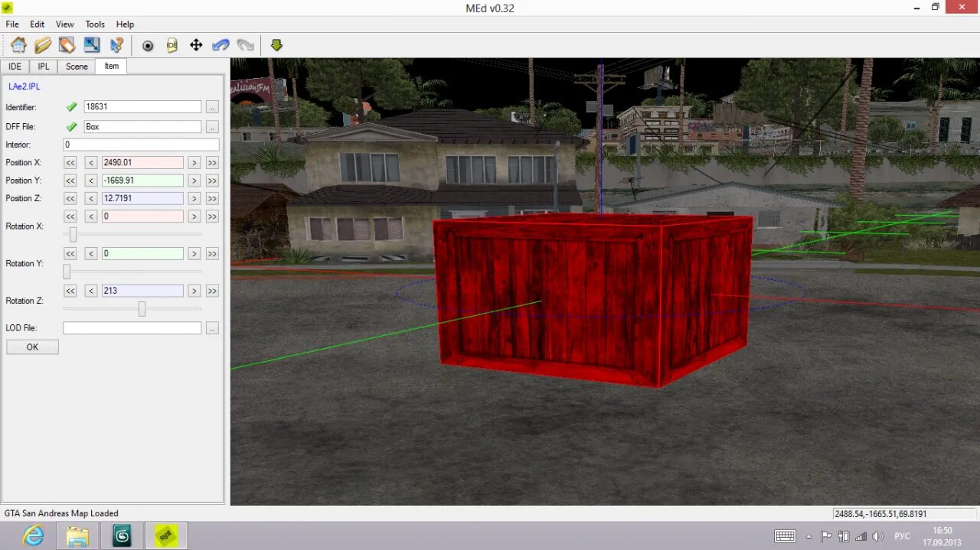Screen dimensions: 980x550
Task: Click the OK button
Action: click(32, 347)
